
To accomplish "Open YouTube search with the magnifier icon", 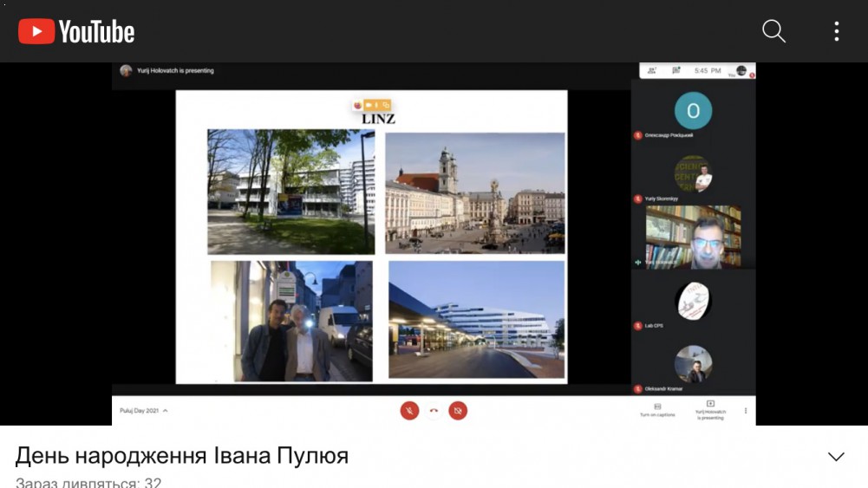I will point(773,32).
